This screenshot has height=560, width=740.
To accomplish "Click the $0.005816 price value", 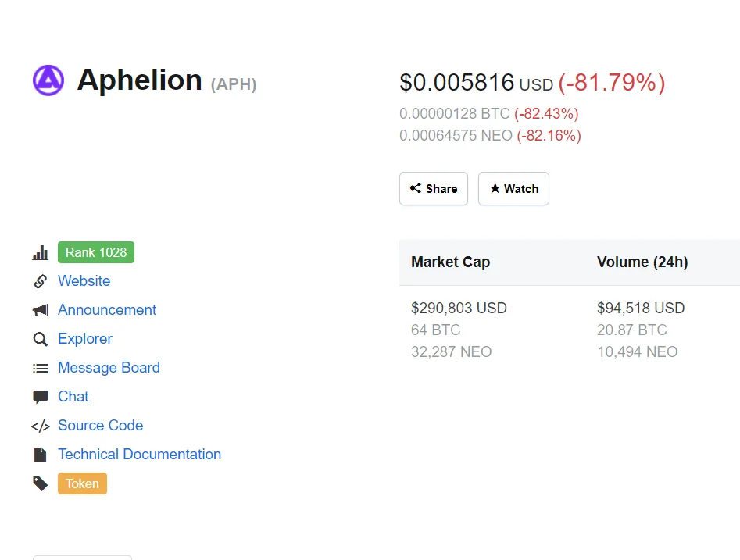I will tap(457, 83).
